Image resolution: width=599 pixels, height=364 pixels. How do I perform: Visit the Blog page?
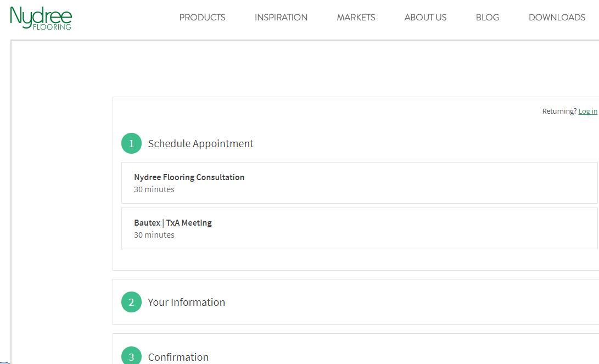(x=487, y=18)
